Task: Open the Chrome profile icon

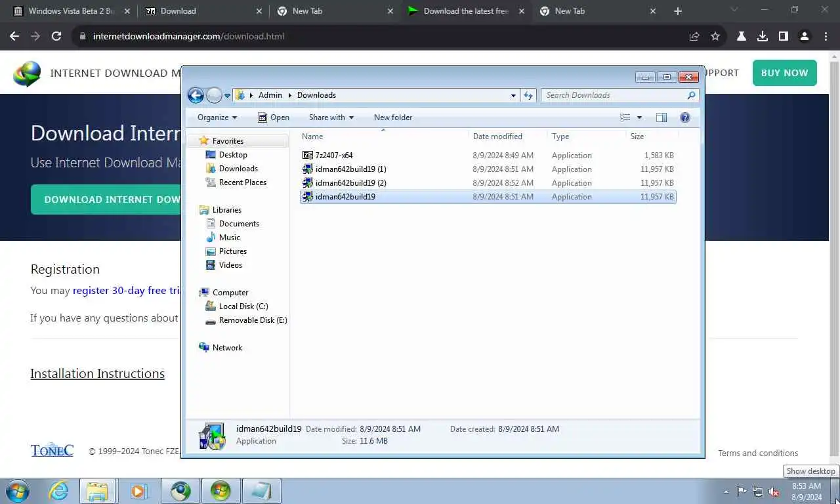Action: pyautogui.click(x=805, y=36)
